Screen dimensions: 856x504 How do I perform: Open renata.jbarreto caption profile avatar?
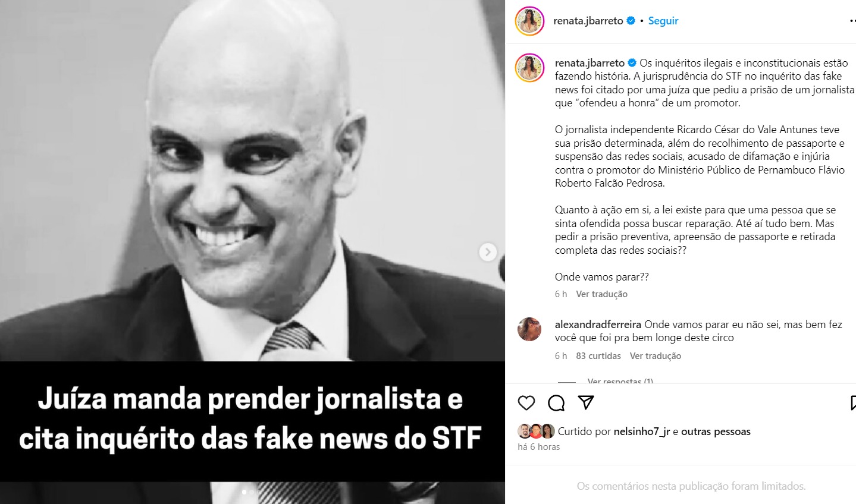click(x=529, y=68)
